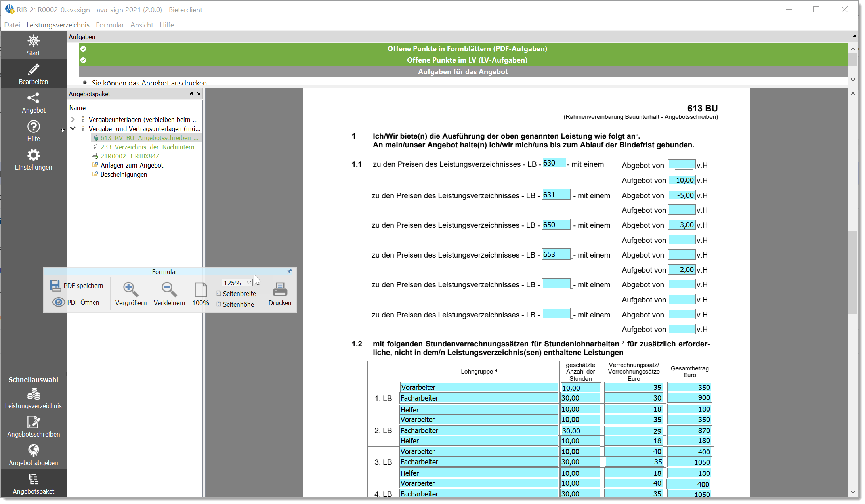This screenshot has width=865, height=504.
Task: Select 21R0002_1.RIBX84Z file in tree
Action: point(130,156)
